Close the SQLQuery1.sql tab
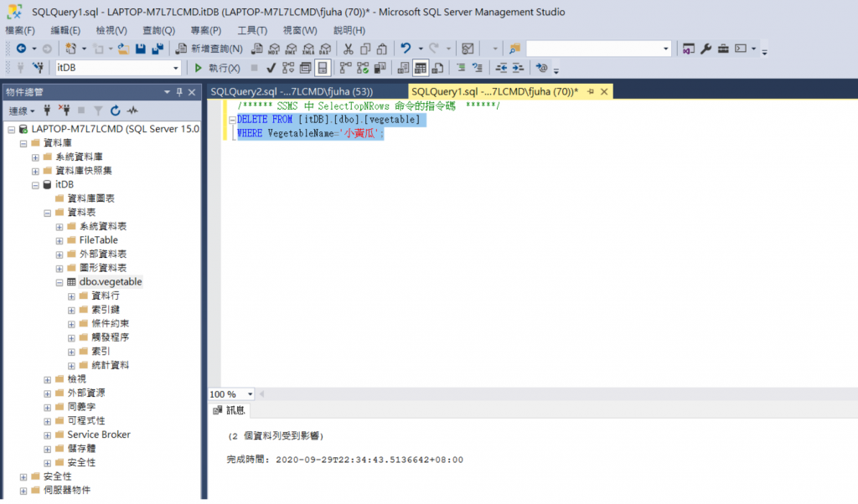This screenshot has width=858, height=504. tap(604, 92)
